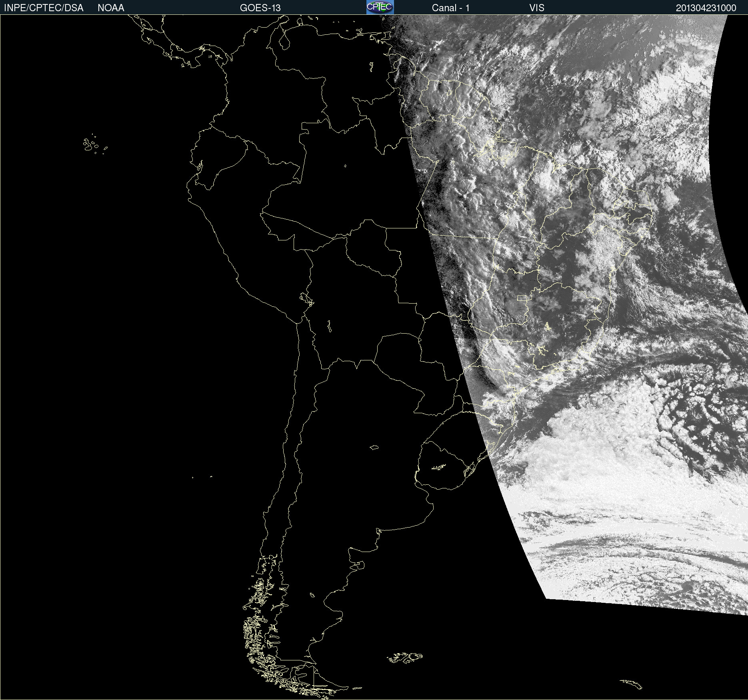Click the INPE/CPTEC/DSA header text
Screen dimensions: 748x700
(44, 8)
